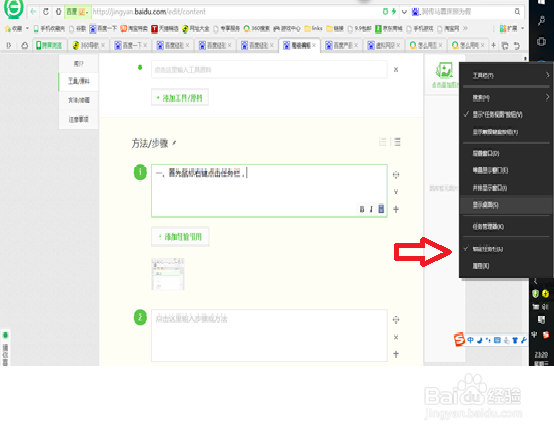Open the 扩展 extensions dropdown
This screenshot has height=433, width=554.
(x=511, y=29)
